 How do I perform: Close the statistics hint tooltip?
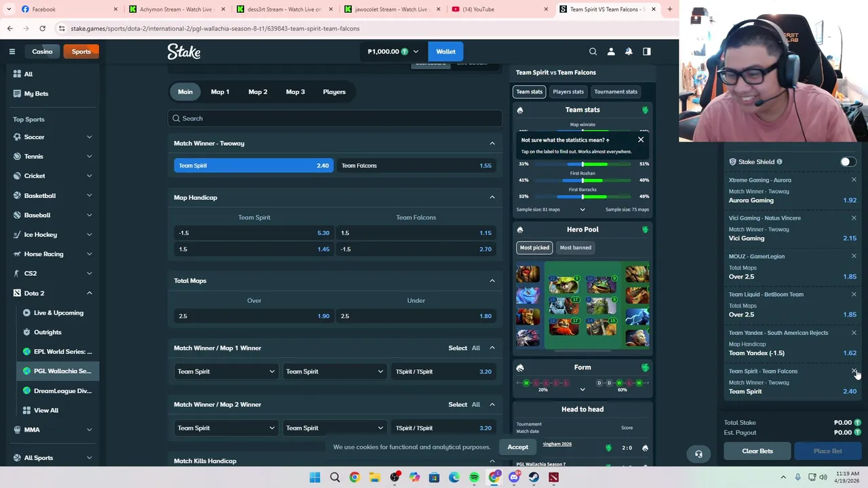(640, 140)
